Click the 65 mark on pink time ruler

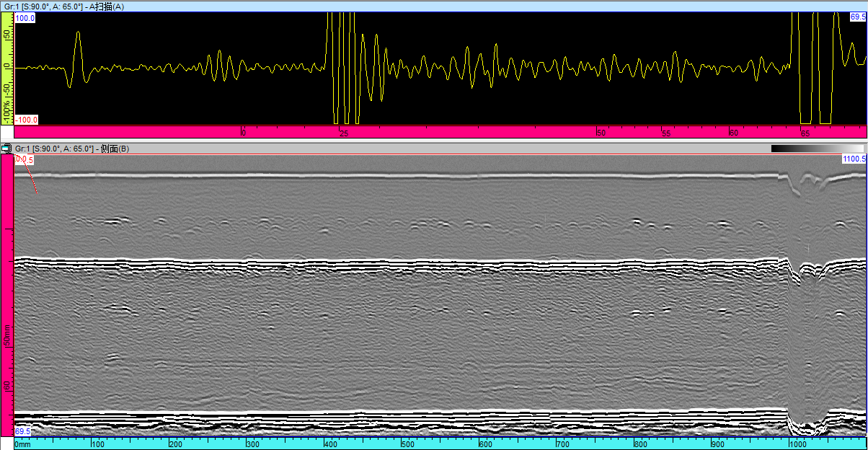coord(805,133)
